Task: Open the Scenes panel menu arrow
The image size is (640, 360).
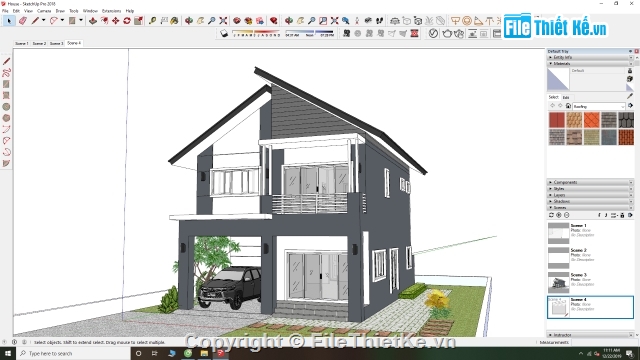Action: tap(630, 215)
